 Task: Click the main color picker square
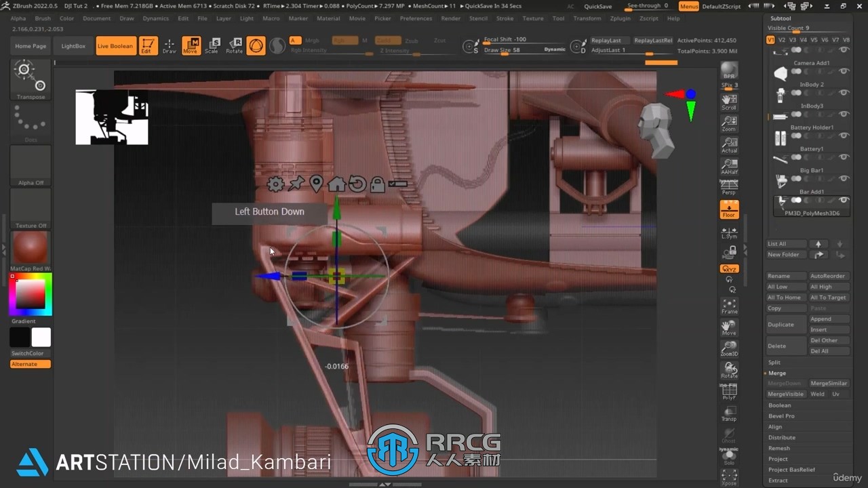coord(31,294)
